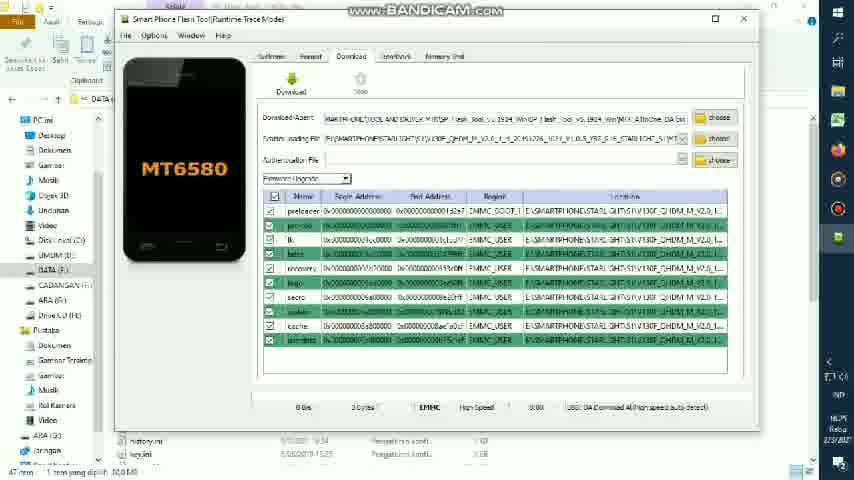Image resolution: width=854 pixels, height=480 pixels.
Task: Open the Help menu
Action: coord(223,36)
